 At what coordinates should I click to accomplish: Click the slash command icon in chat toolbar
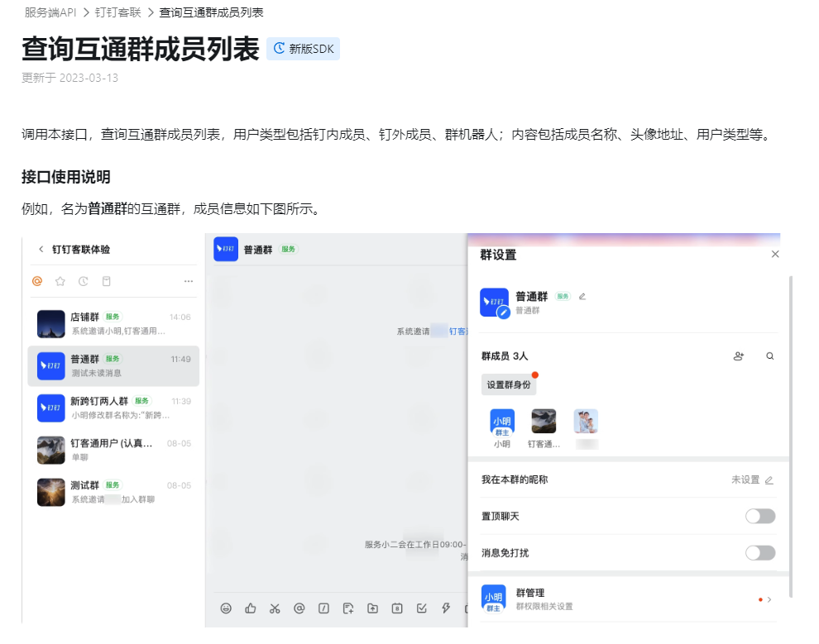click(323, 608)
